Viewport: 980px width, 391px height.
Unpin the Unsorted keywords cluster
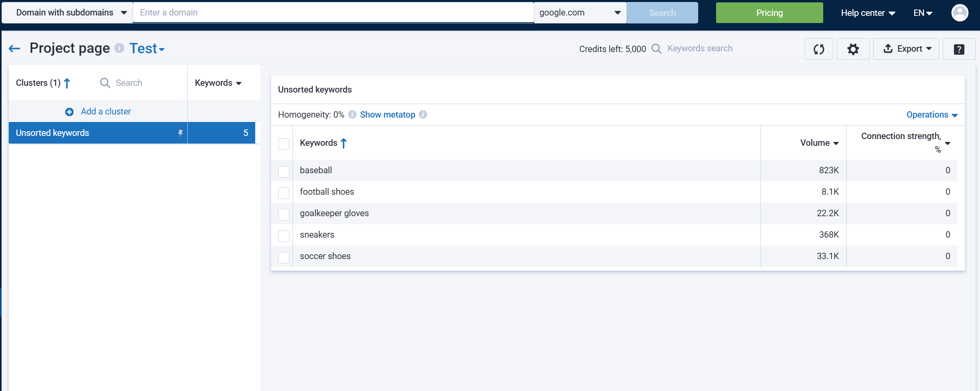tap(181, 133)
